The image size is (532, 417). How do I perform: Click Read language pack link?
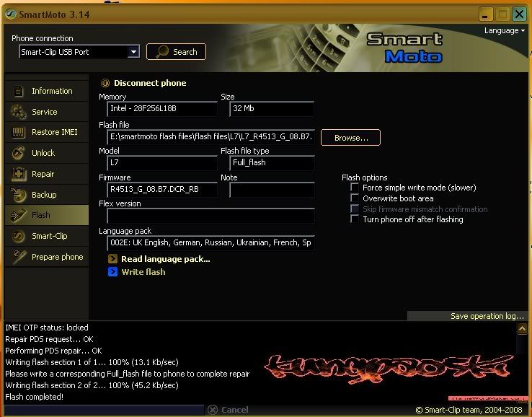pos(166,259)
